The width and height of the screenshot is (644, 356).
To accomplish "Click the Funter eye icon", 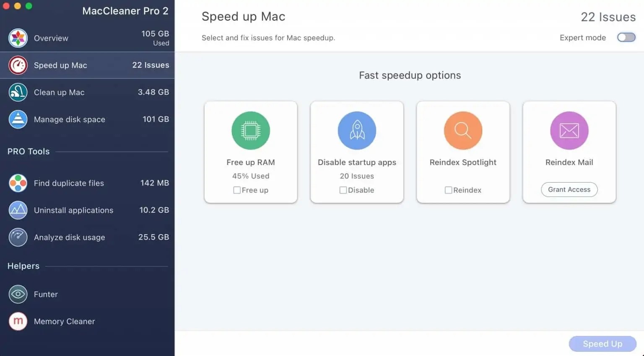I will [18, 294].
